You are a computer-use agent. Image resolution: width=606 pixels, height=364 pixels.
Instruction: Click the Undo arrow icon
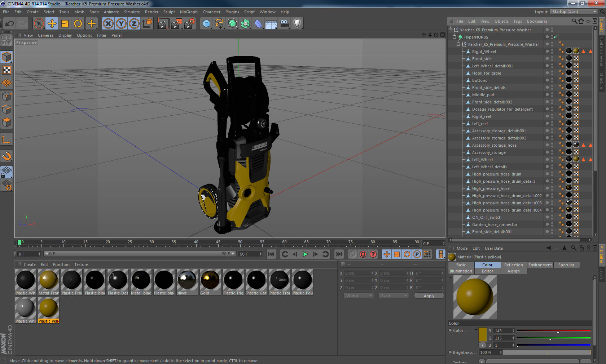click(10, 24)
